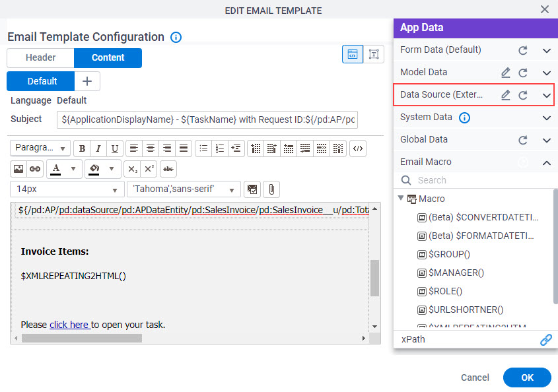Collapse the Email Macro section
The width and height of the screenshot is (558, 392).
tap(547, 163)
